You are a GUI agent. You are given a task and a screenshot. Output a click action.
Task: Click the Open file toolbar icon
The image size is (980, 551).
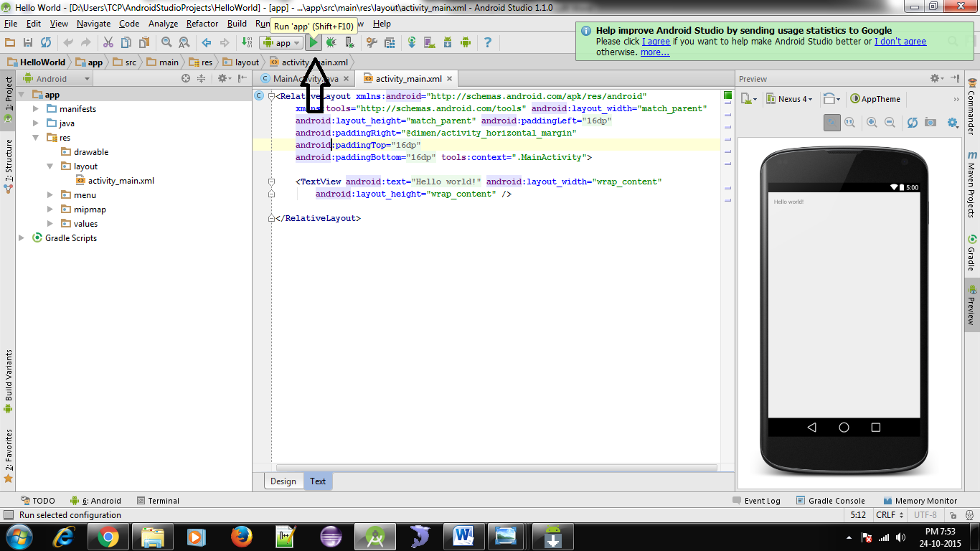point(10,43)
